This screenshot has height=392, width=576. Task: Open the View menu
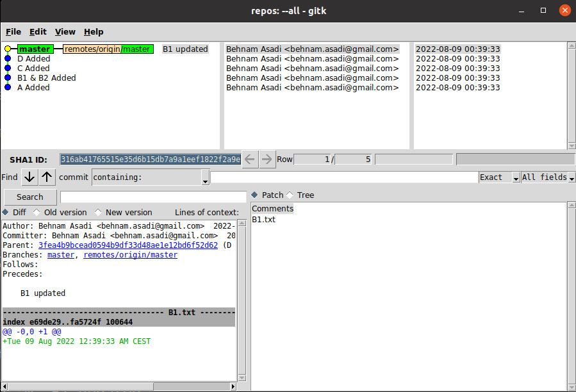click(65, 31)
